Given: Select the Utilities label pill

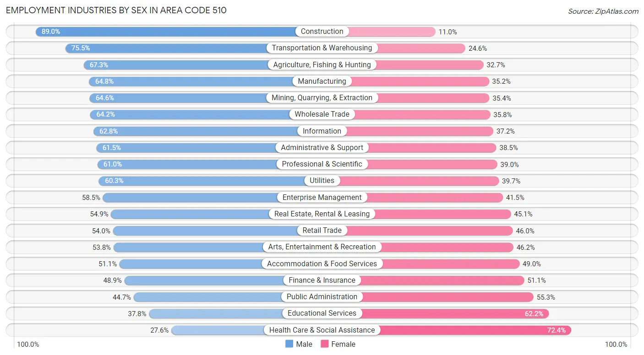Looking at the screenshot, I should click(x=322, y=181).
